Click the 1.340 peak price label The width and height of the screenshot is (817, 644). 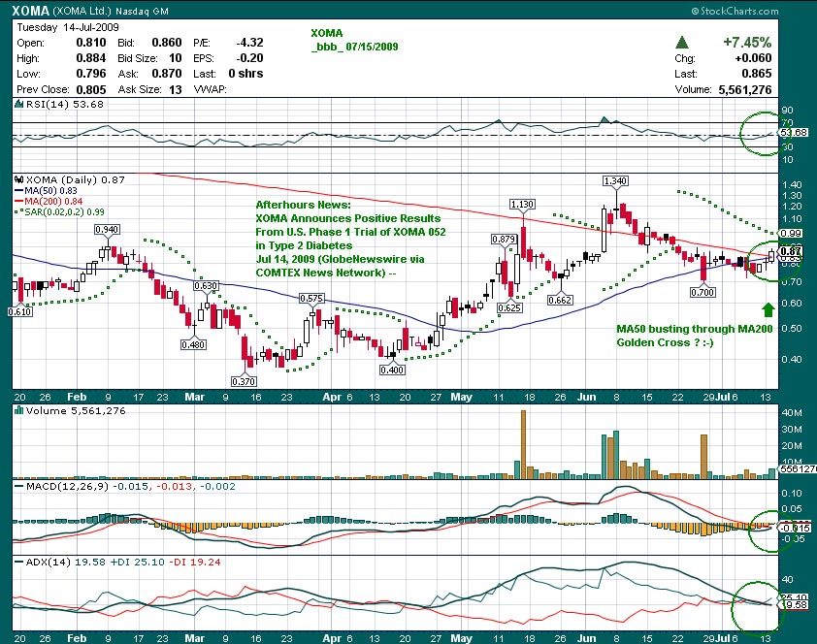tap(615, 180)
